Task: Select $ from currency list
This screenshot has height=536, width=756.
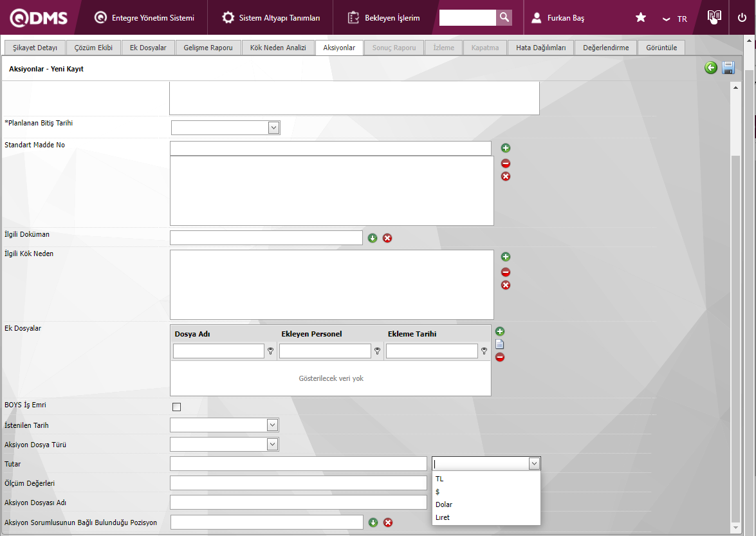Action: point(486,492)
